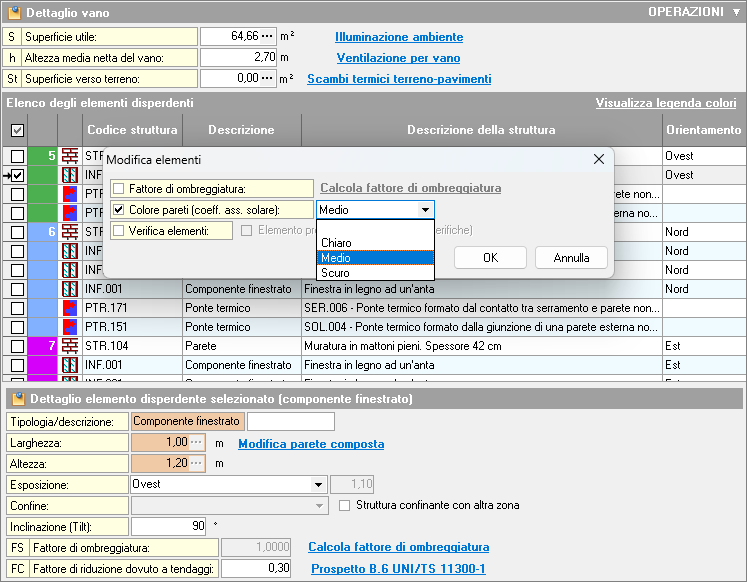Viewport: 747px width, 582px height.
Task: Enable the Fattore di ombreggiatura checkbox
Action: [119, 188]
